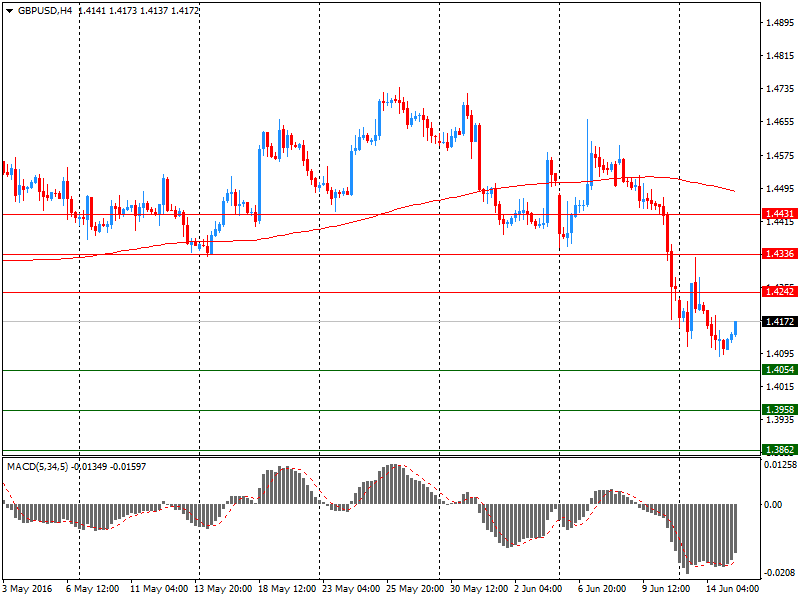Viewport: 800px width, 600px height.
Task: Click the current price label 1.4172
Action: 780,321
